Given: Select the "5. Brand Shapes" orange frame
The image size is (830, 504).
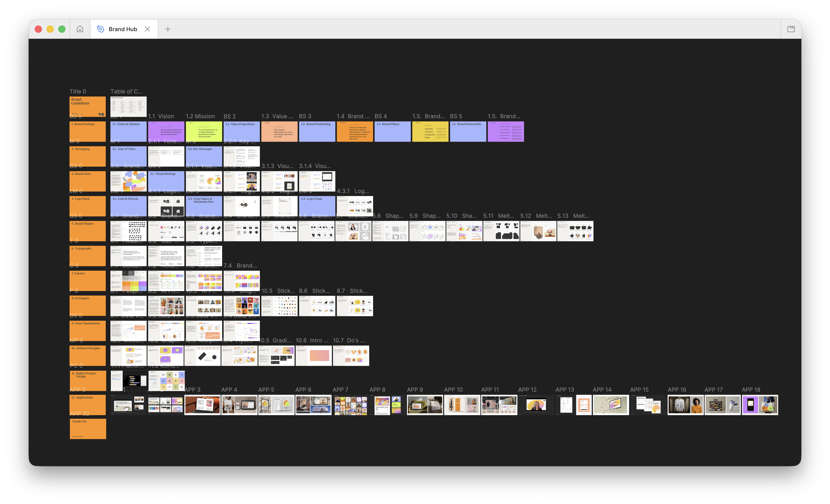Looking at the screenshot, I should (88, 231).
